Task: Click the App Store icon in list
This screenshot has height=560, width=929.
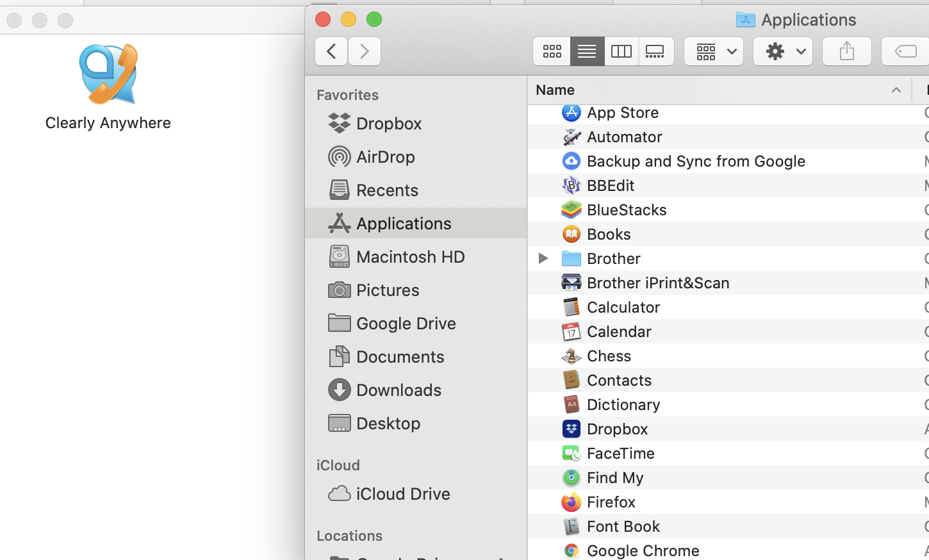Action: [571, 112]
